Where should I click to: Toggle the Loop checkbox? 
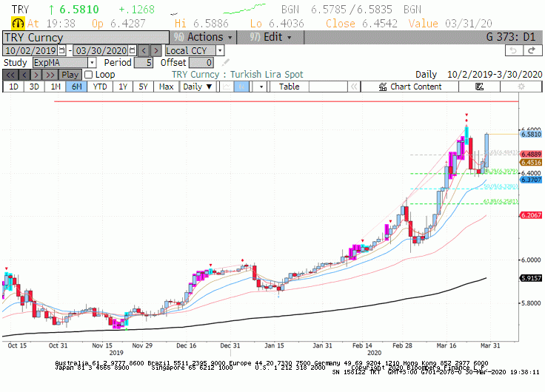tap(89, 75)
